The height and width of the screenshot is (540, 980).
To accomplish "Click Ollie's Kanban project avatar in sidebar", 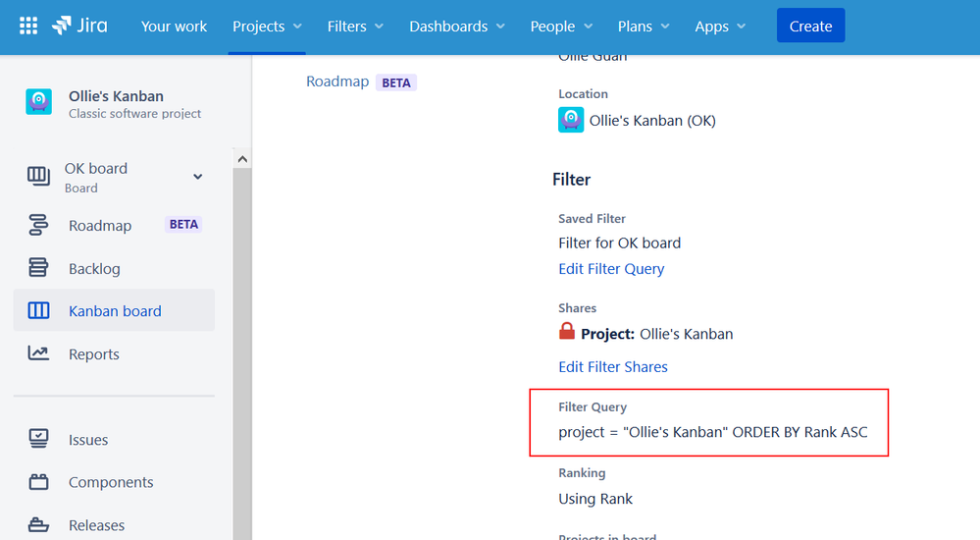I will click(39, 101).
